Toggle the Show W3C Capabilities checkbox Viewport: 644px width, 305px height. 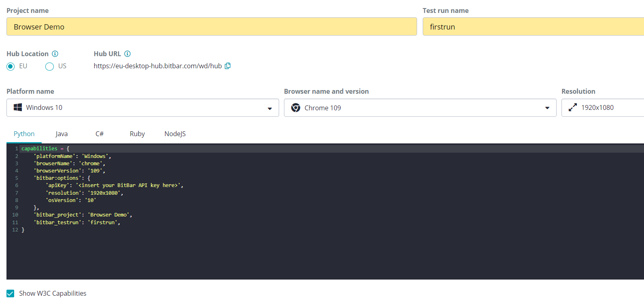[11, 293]
